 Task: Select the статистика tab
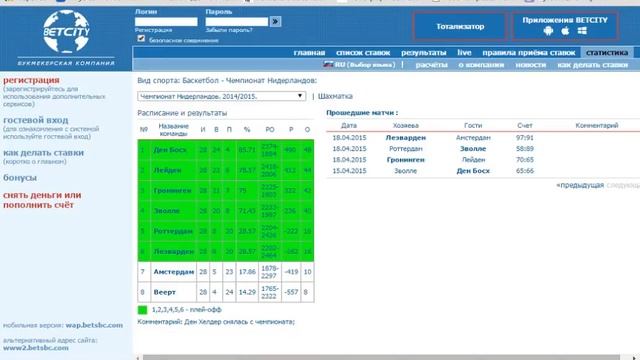607,53
